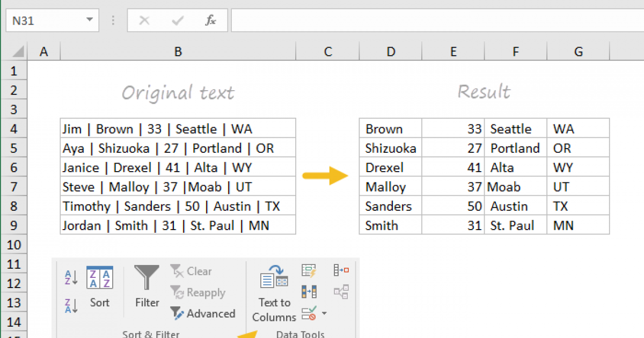
Task: Click the Relationships icon in Data Tools
Action: tap(341, 291)
